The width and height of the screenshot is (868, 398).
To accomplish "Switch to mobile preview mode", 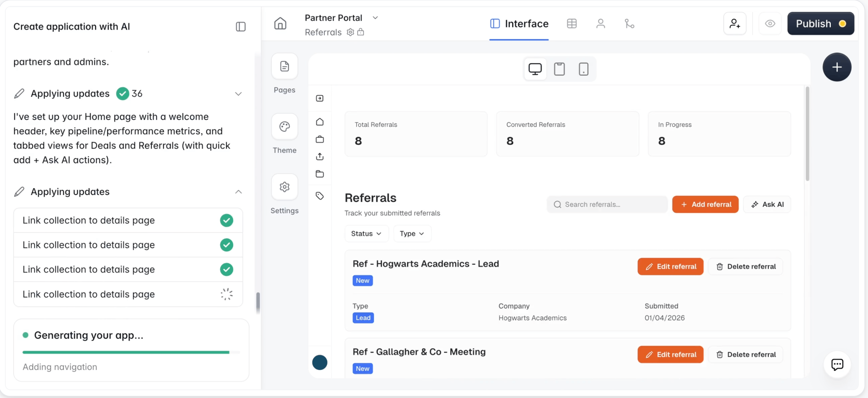I will [x=584, y=69].
